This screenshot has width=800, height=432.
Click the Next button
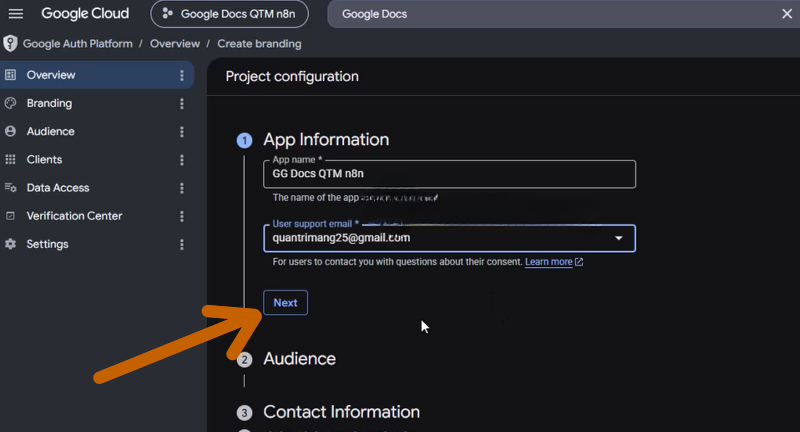click(286, 303)
